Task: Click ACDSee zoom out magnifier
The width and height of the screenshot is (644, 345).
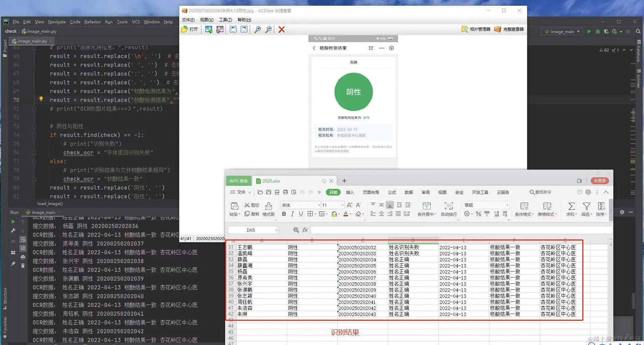Action: (x=269, y=29)
